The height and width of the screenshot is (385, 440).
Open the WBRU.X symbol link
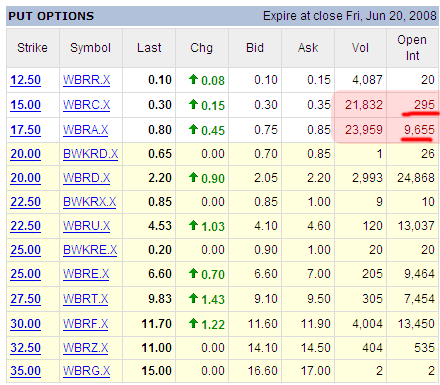click(x=86, y=226)
